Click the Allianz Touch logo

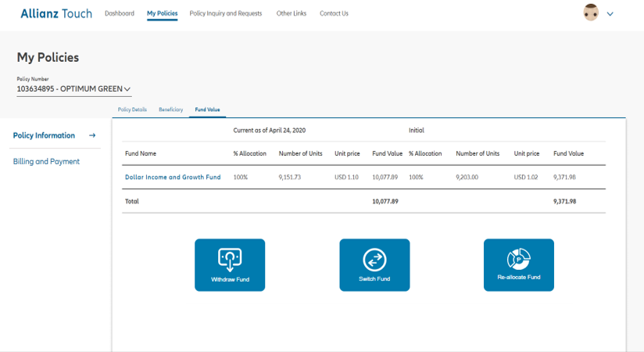tap(56, 13)
